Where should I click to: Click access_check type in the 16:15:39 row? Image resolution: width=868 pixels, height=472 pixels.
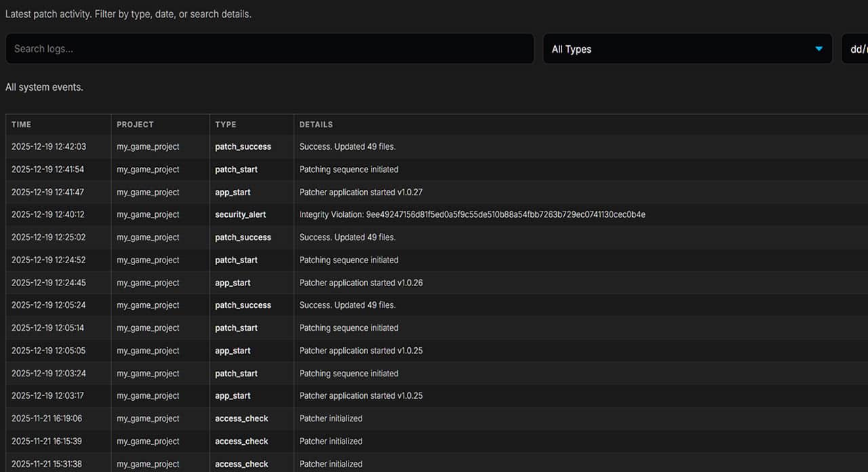[241, 441]
